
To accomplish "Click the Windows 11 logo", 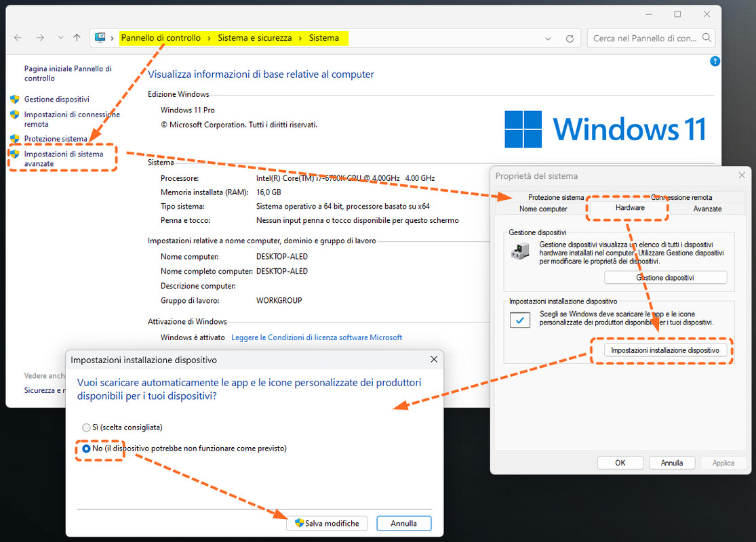I will click(x=605, y=129).
